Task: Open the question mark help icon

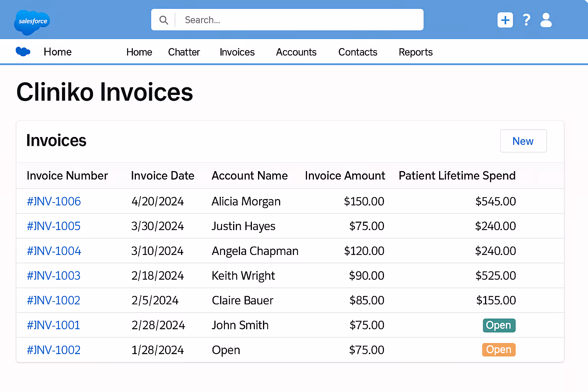Action: point(526,20)
